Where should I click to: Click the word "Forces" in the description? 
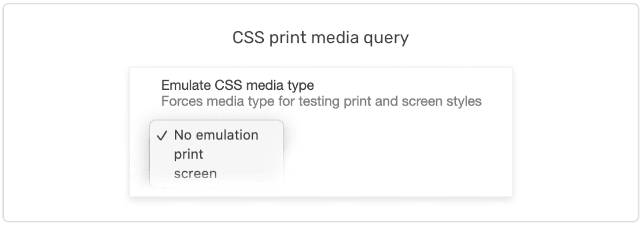pyautogui.click(x=179, y=102)
